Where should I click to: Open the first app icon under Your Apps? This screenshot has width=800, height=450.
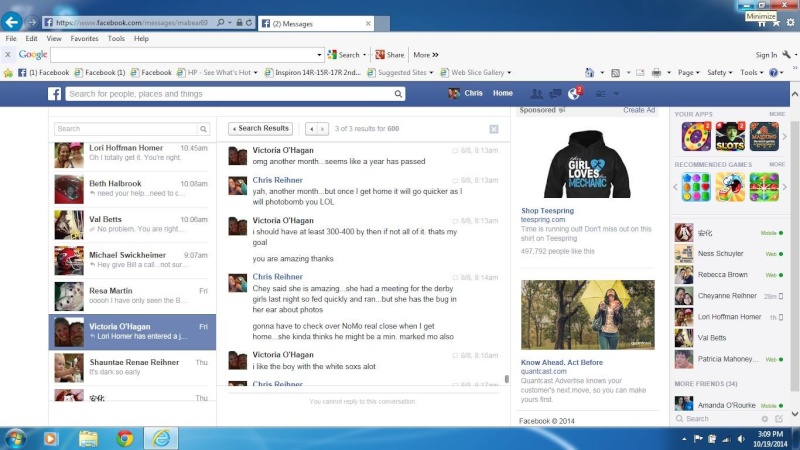tap(696, 137)
